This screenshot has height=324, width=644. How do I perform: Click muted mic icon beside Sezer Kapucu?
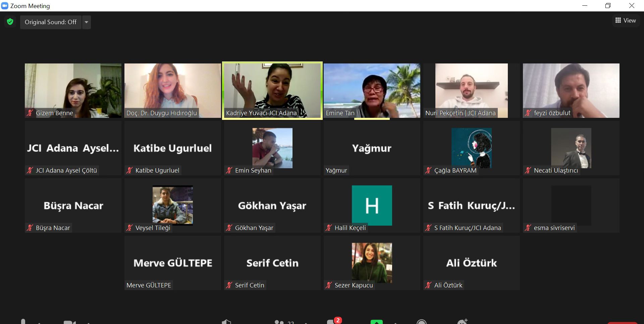[x=329, y=285]
